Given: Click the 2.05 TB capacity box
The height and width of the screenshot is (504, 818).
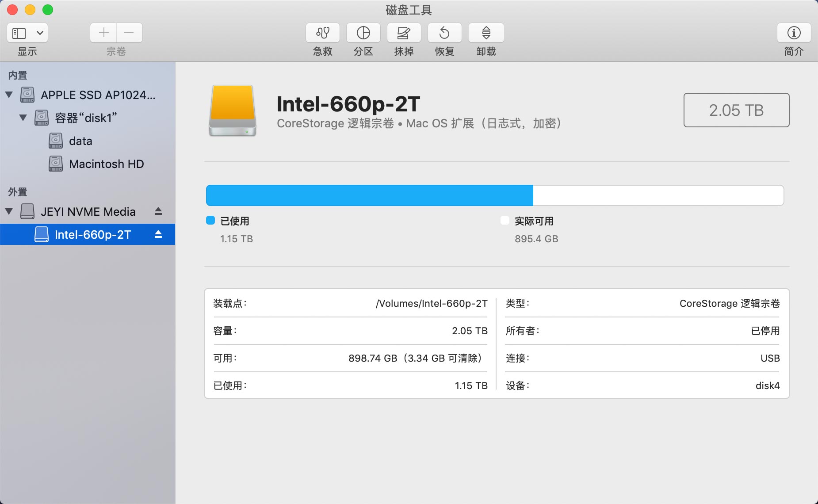Looking at the screenshot, I should (737, 110).
